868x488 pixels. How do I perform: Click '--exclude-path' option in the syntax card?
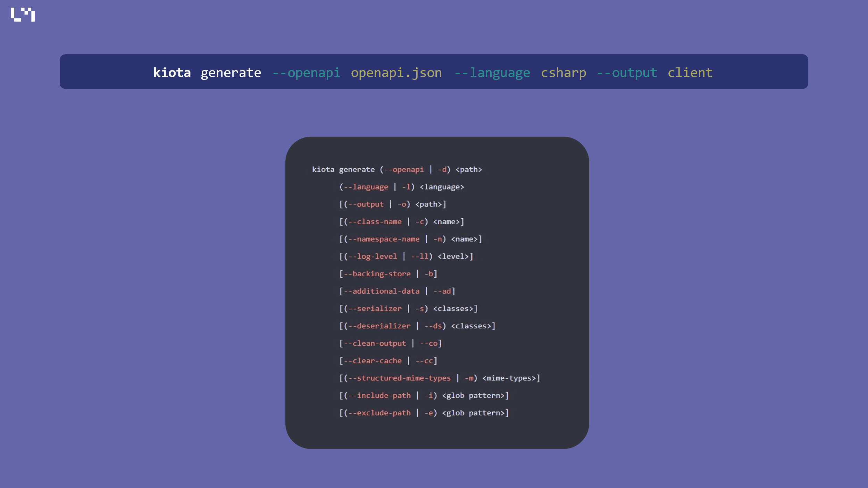pyautogui.click(x=379, y=413)
